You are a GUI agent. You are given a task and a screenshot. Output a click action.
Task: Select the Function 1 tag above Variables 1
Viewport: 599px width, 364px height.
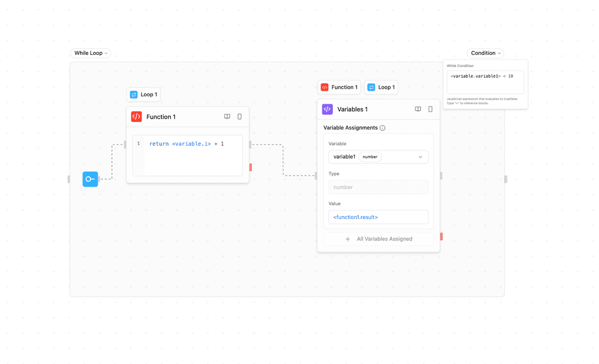(339, 88)
